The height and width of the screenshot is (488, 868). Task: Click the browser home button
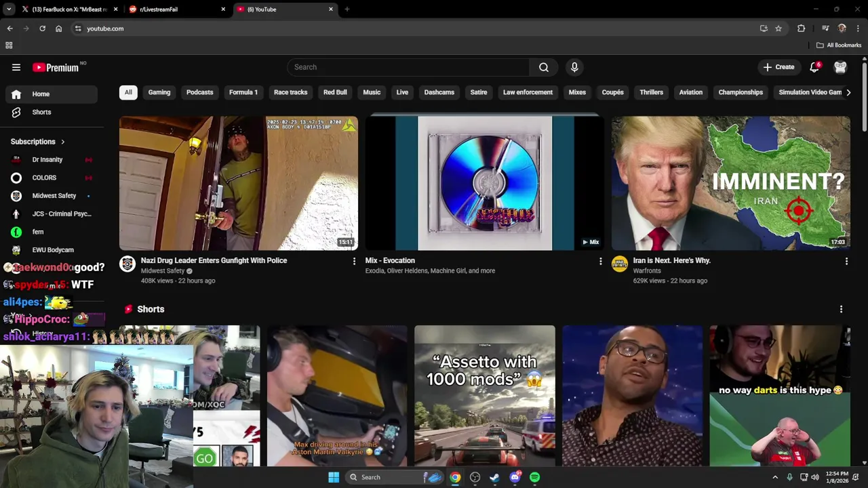click(x=58, y=28)
